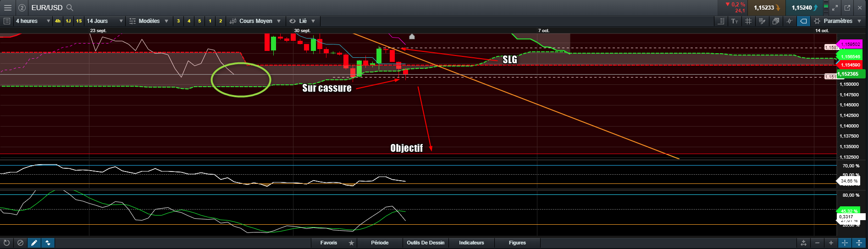Open the Indicateurs tab

tap(471, 243)
